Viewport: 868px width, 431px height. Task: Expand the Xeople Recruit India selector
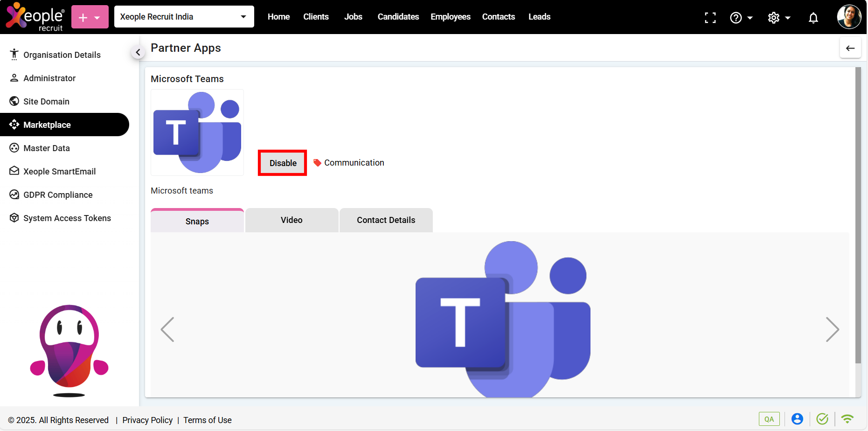[x=184, y=17]
